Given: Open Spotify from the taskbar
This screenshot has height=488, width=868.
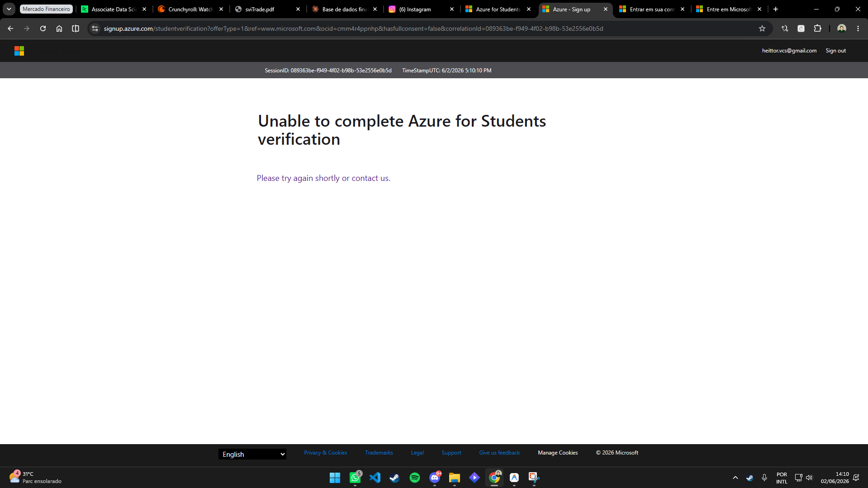Looking at the screenshot, I should point(415,478).
